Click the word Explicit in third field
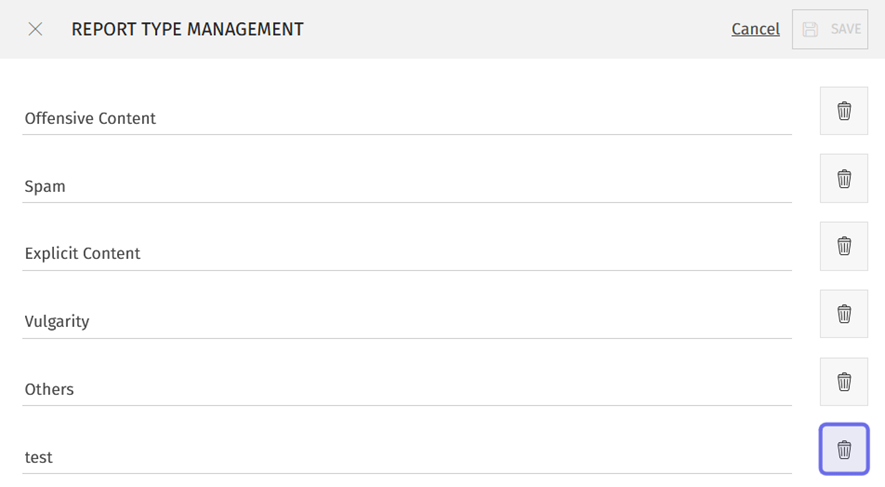 coord(51,253)
